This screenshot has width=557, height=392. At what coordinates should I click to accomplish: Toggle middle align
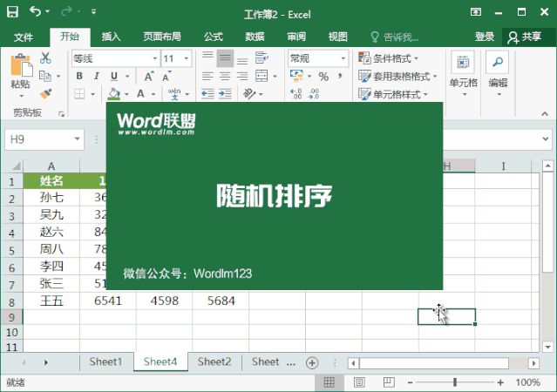225,58
